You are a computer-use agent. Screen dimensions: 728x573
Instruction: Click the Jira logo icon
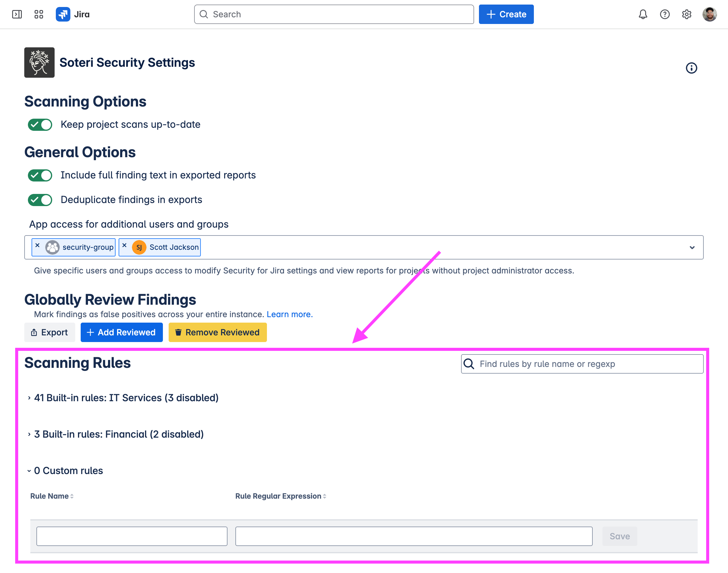pyautogui.click(x=63, y=14)
